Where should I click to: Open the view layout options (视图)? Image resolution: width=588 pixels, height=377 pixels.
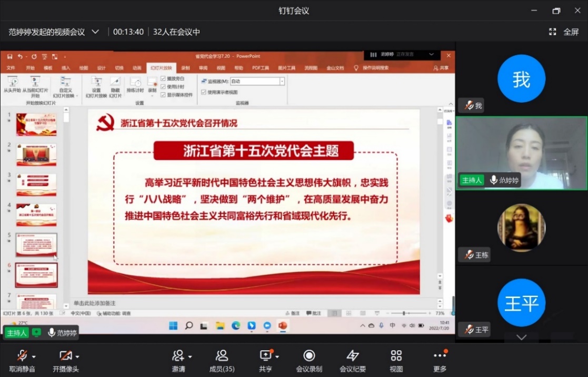(x=396, y=356)
